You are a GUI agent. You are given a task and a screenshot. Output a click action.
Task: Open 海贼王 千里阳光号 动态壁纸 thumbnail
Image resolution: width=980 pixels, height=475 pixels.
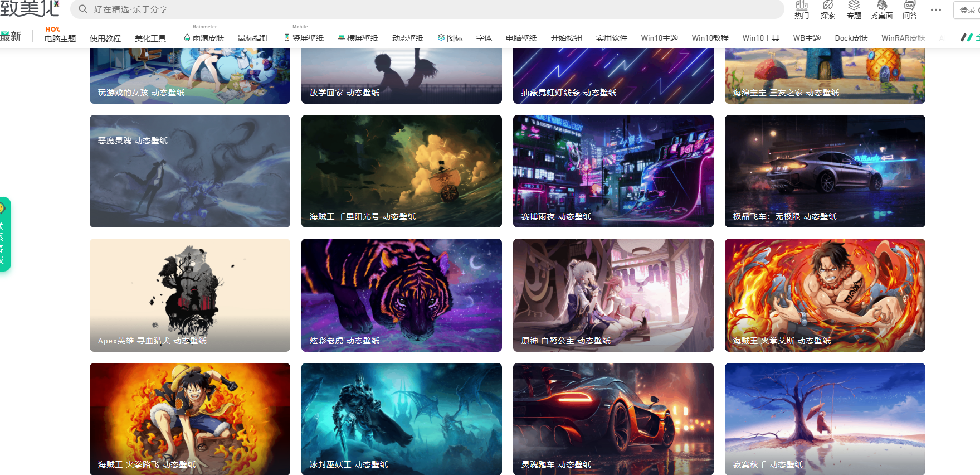(402, 171)
